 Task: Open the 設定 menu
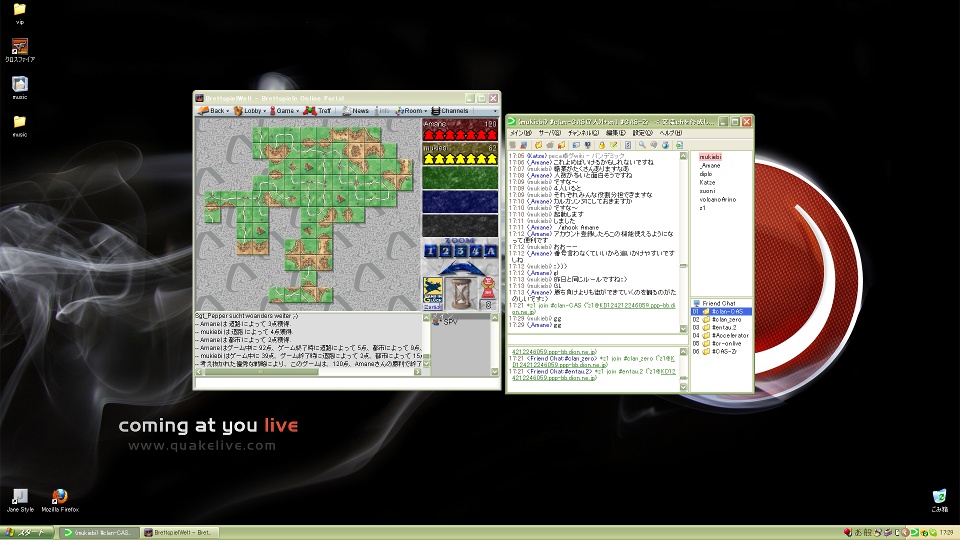coord(642,133)
